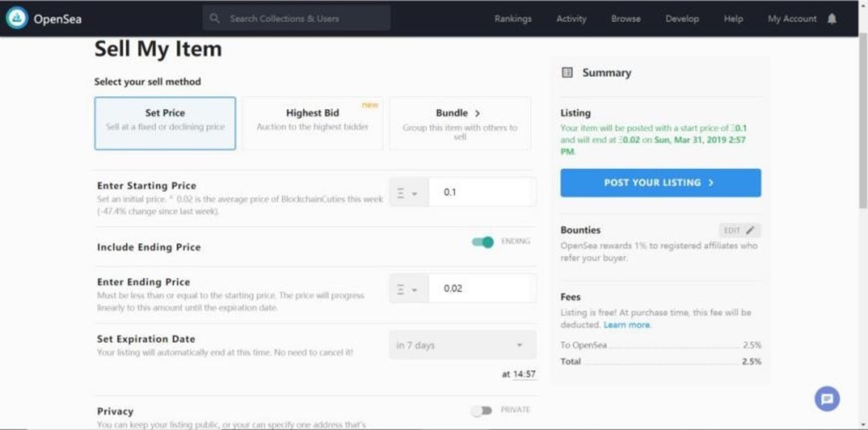
Task: Open the chat bubble widget
Action: pos(827,399)
